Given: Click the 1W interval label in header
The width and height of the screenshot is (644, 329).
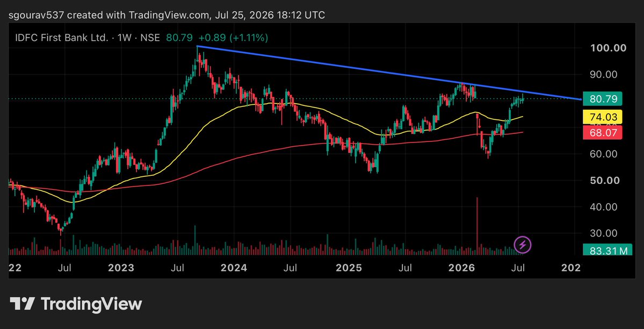Looking at the screenshot, I should (124, 38).
